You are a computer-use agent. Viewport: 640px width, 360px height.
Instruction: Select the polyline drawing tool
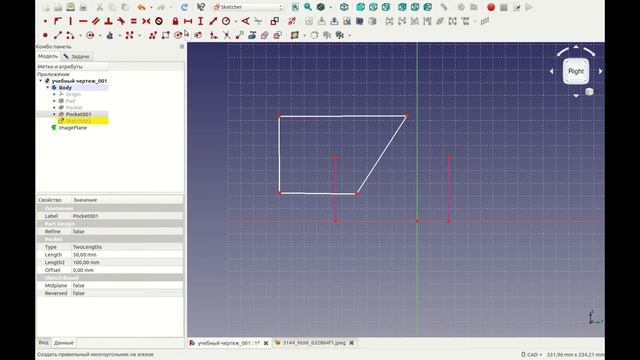153,36
